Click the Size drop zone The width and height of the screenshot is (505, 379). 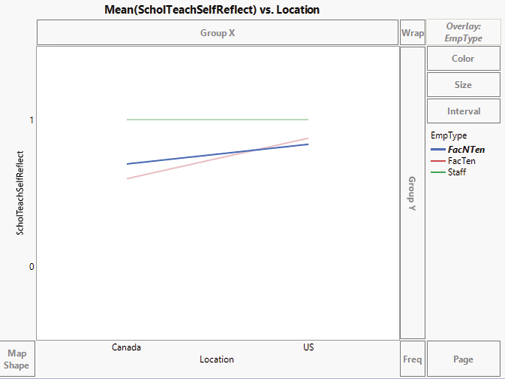tap(463, 85)
